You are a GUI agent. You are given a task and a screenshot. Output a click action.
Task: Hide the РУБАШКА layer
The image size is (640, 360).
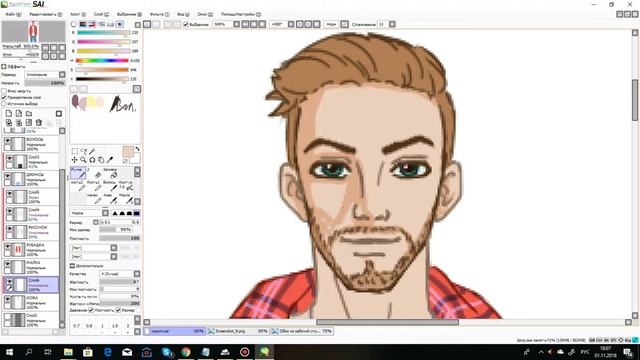click(7, 247)
